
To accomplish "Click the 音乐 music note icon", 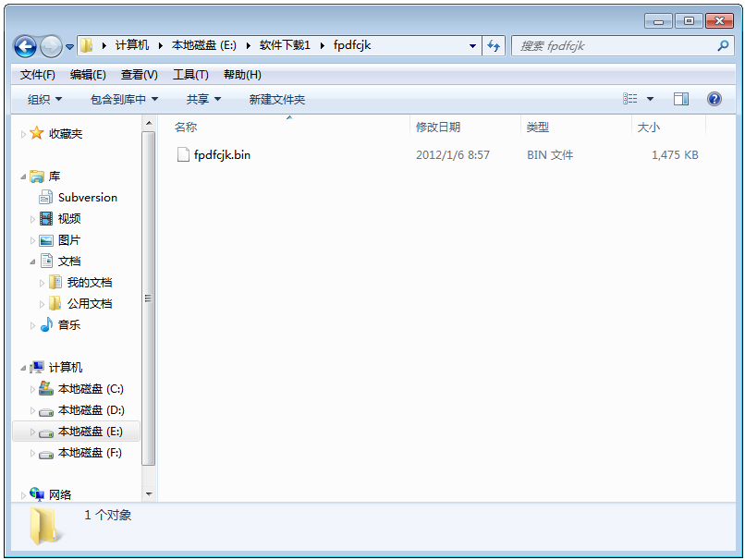I will click(46, 324).
